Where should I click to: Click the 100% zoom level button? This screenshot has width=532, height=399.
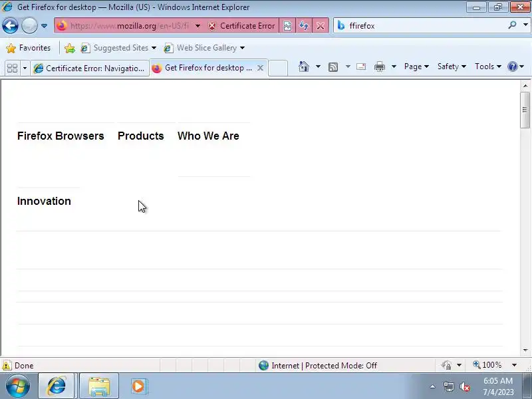click(x=487, y=365)
